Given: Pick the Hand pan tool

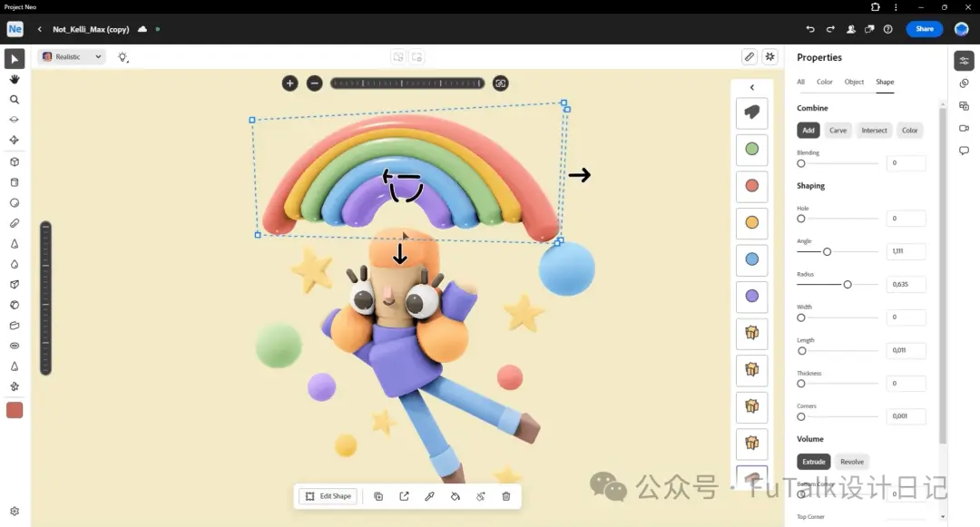Looking at the screenshot, I should (15, 79).
